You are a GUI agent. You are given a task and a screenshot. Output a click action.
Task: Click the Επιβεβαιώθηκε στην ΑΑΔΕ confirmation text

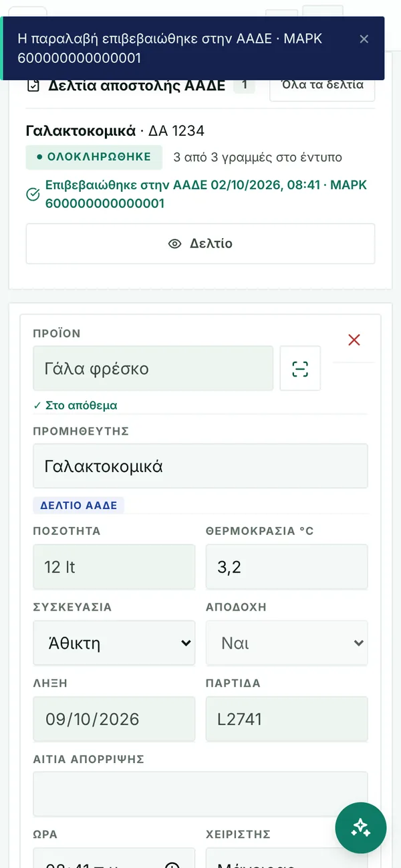tap(207, 194)
